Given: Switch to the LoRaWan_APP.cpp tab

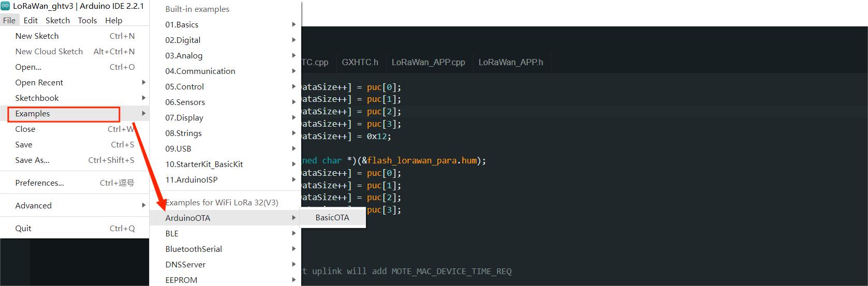Looking at the screenshot, I should point(428,62).
